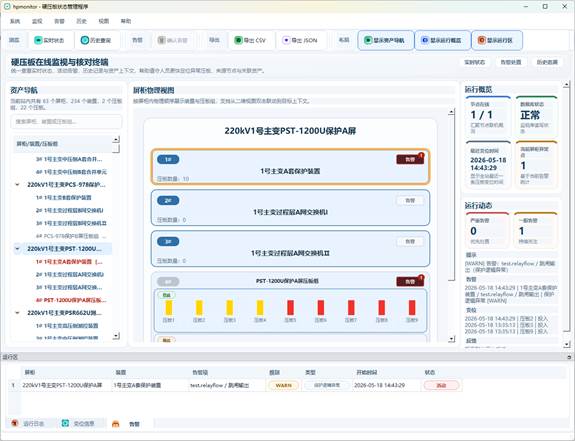Click the red 告警 button on device 1#
The width and height of the screenshot is (575, 441).
(x=410, y=159)
